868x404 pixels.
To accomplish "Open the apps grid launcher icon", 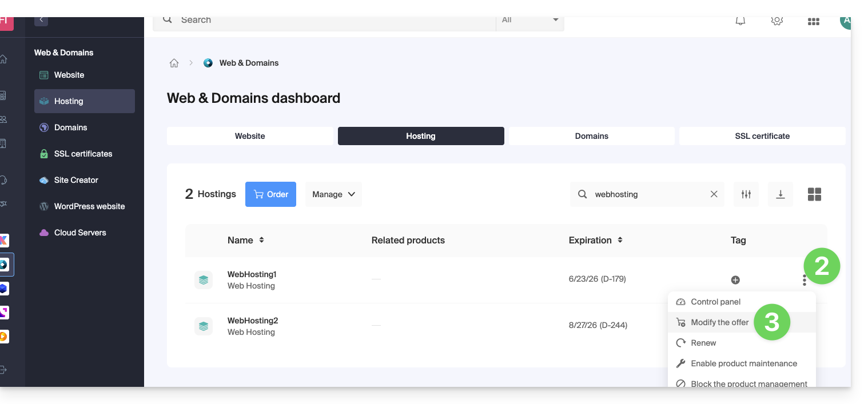I will [813, 21].
